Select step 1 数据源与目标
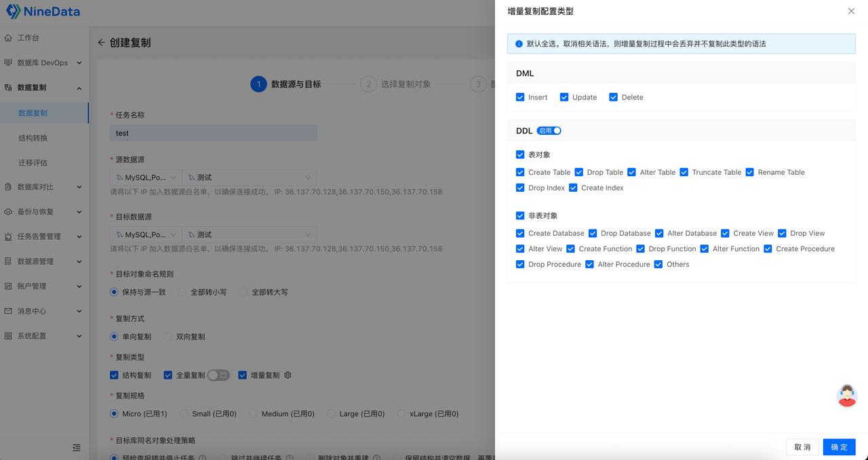The height and width of the screenshot is (460, 868). [285, 84]
